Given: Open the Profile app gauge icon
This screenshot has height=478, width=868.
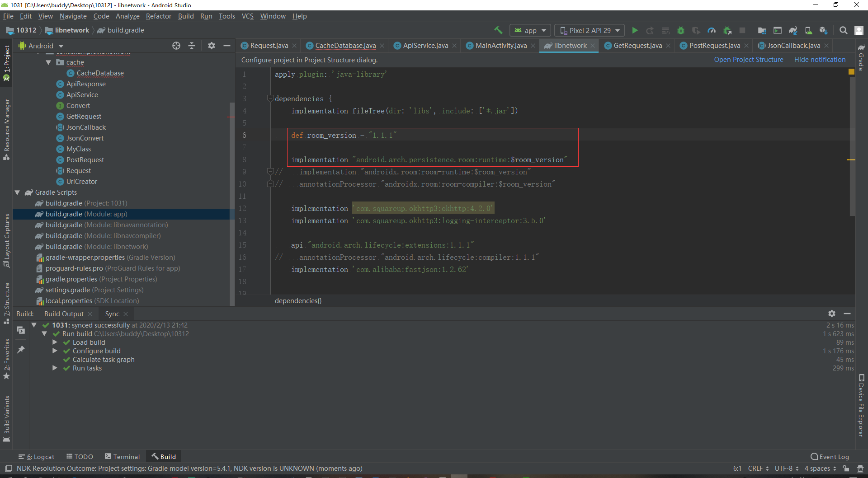Looking at the screenshot, I should click(x=712, y=30).
